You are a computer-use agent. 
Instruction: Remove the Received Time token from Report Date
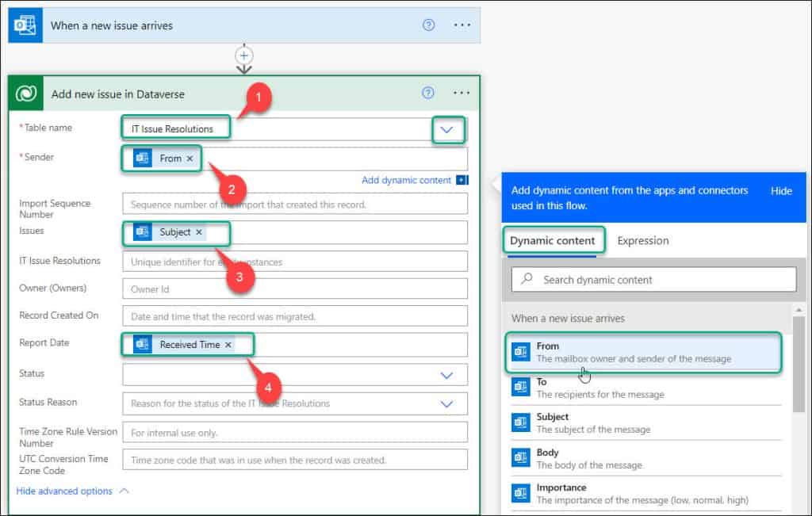tap(228, 345)
